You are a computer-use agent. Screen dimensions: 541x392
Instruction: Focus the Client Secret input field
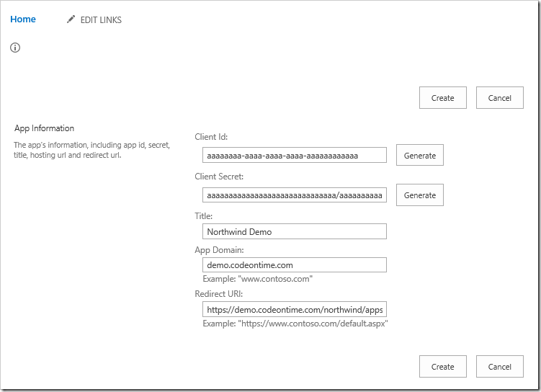point(295,195)
